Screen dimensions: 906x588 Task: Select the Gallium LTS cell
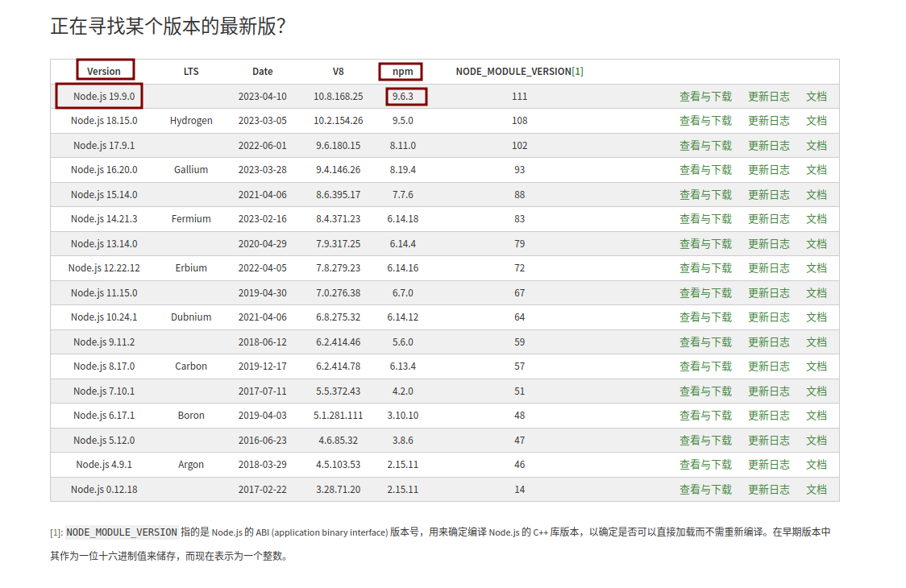pyautogui.click(x=191, y=170)
